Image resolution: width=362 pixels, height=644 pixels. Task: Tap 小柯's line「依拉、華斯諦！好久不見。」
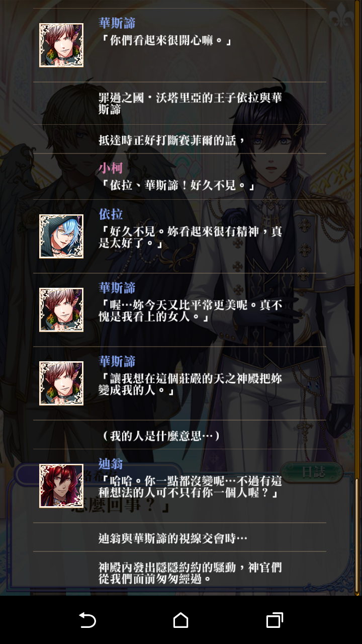click(x=177, y=186)
